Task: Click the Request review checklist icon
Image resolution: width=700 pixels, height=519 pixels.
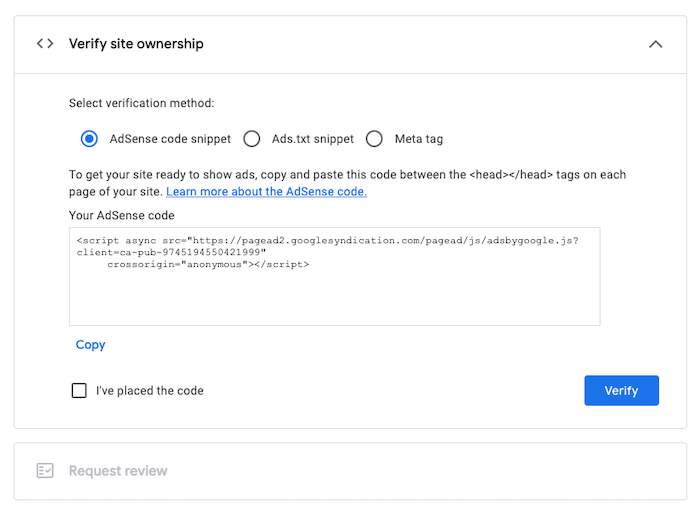Action: [45, 470]
